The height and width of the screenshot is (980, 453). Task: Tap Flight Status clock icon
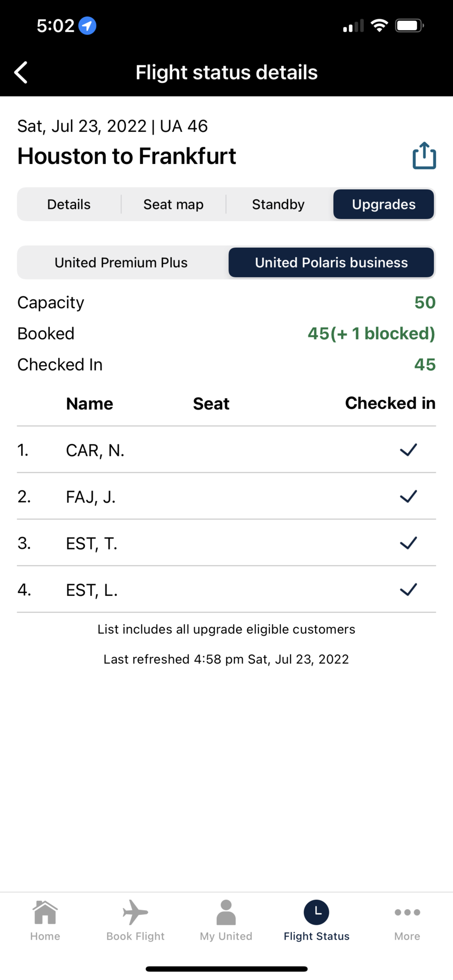tap(317, 912)
